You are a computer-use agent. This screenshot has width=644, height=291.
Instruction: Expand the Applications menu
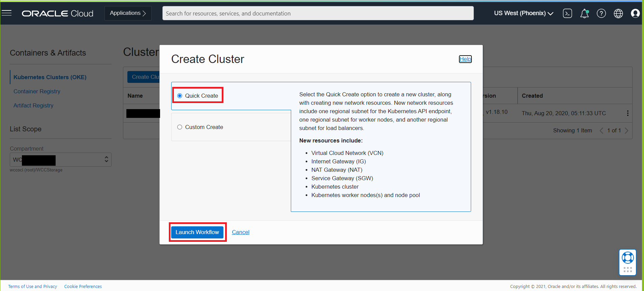[x=128, y=13]
